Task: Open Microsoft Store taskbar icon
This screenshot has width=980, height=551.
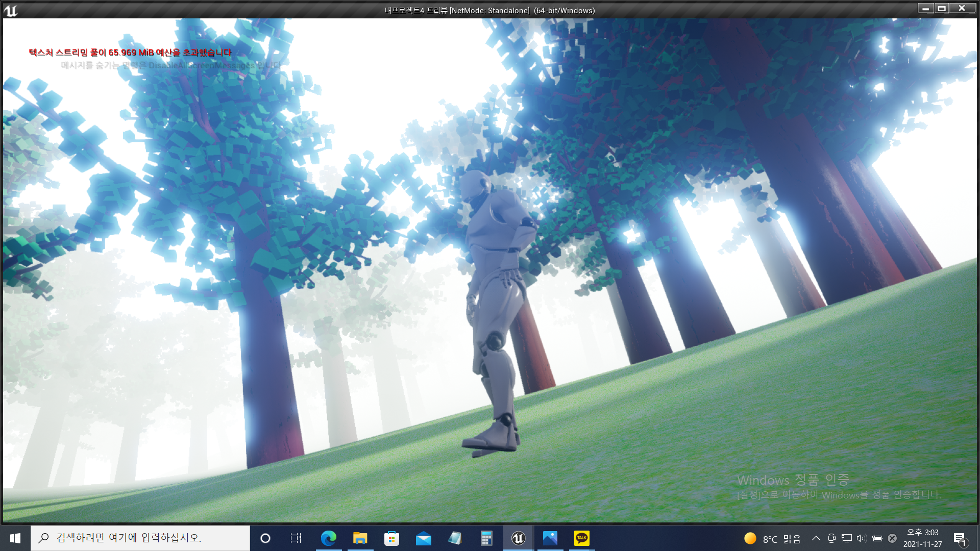Action: tap(391, 538)
